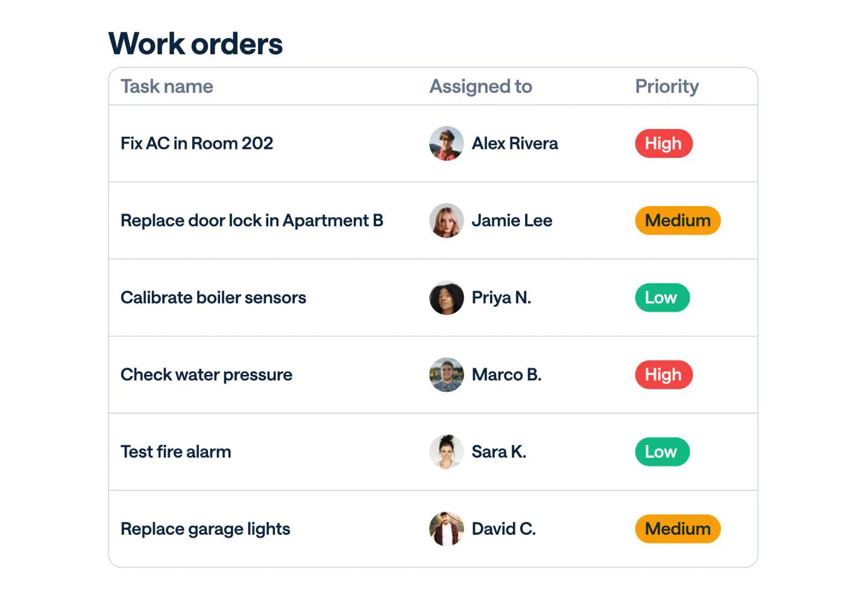Click Medium badge for garage lights task
This screenshot has width=868, height=601.
678,529
